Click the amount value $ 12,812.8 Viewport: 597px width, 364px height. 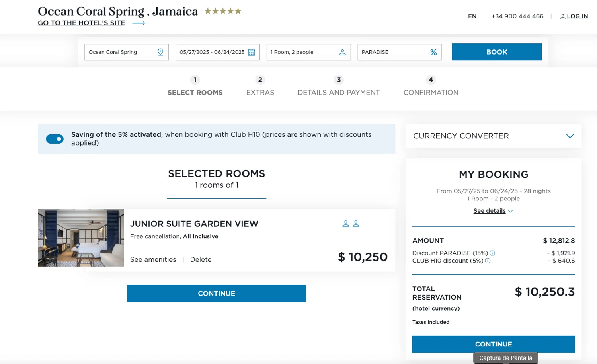[x=559, y=241]
